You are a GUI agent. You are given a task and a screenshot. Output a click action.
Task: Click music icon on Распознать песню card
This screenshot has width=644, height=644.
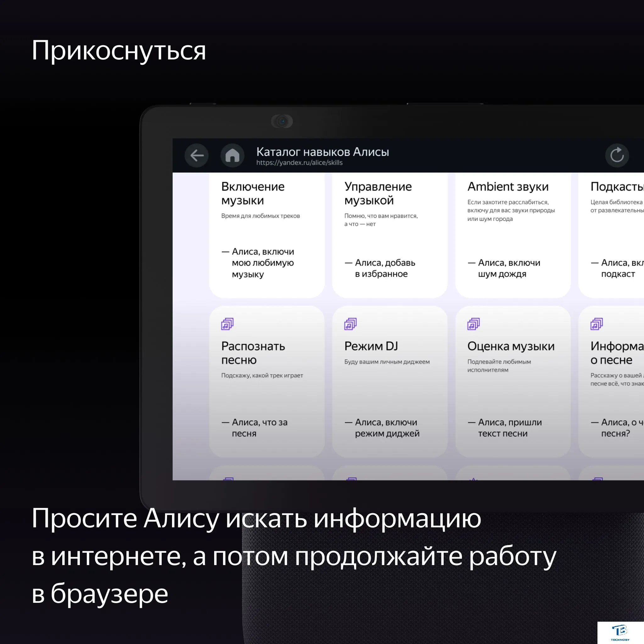227,324
